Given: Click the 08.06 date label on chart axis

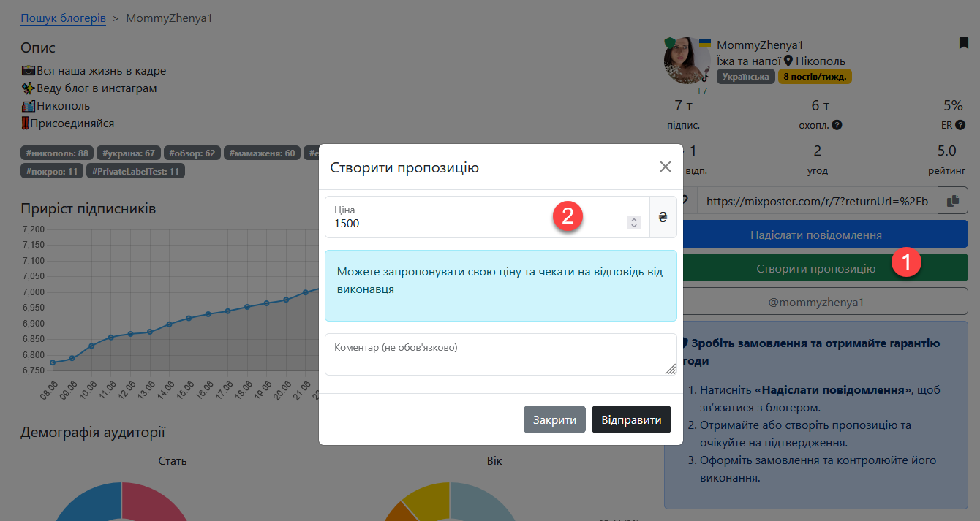Looking at the screenshot, I should coord(50,392).
